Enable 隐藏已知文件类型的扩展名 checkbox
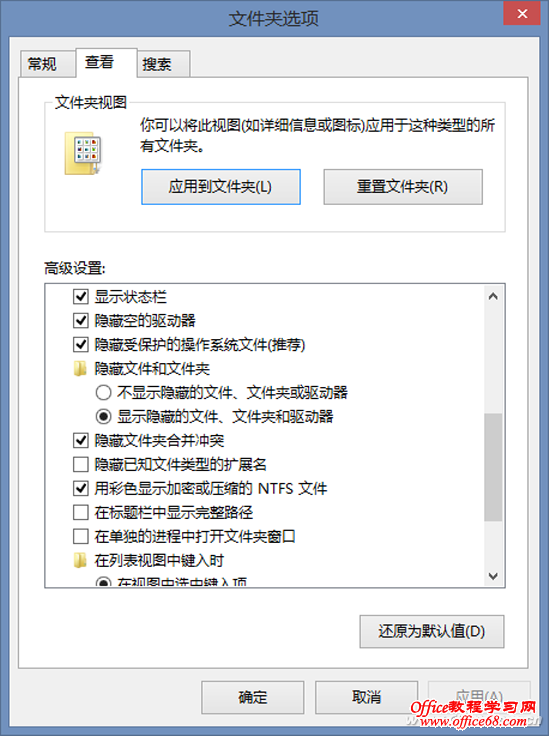Screen dimensions: 549x736 [x=81, y=465]
